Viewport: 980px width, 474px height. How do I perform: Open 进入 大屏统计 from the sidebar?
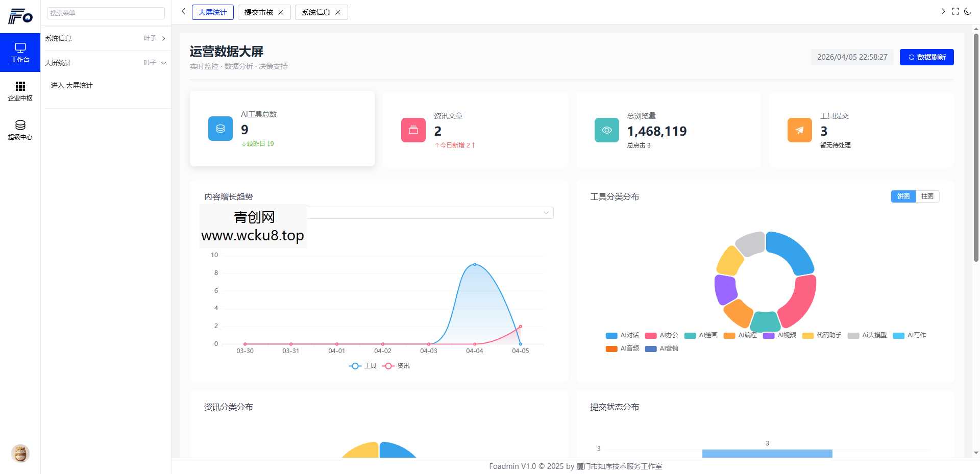pos(71,85)
